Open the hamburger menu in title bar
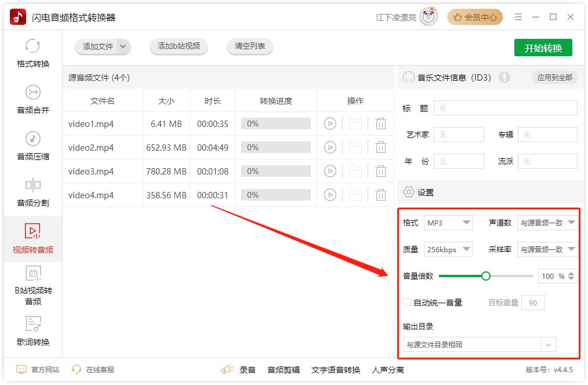The image size is (588, 385). coord(518,17)
